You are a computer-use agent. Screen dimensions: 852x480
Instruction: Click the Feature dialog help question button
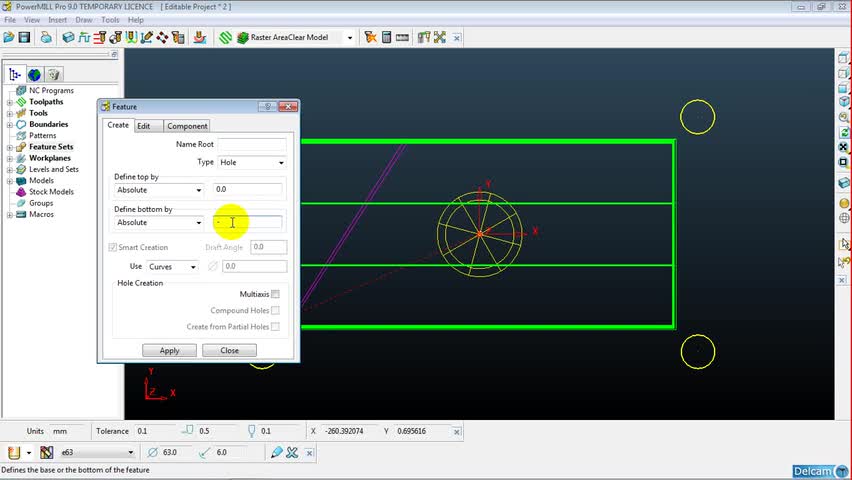pos(267,107)
